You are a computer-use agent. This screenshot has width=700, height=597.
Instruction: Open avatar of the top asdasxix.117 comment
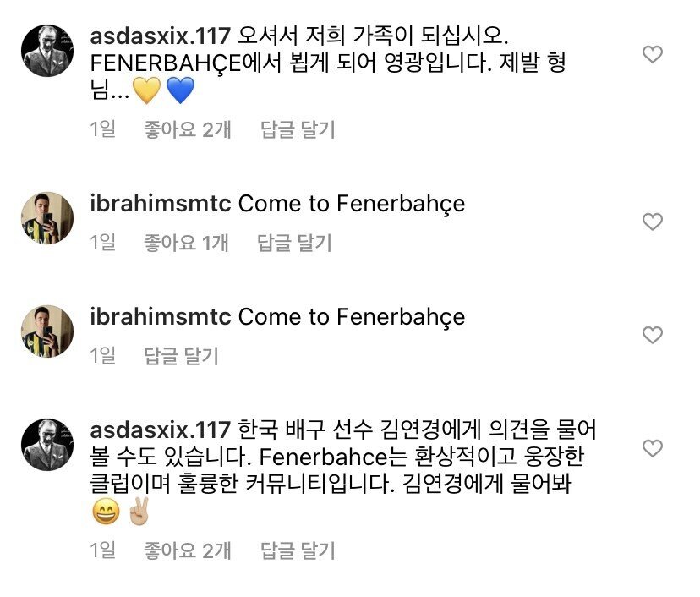[x=46, y=51]
